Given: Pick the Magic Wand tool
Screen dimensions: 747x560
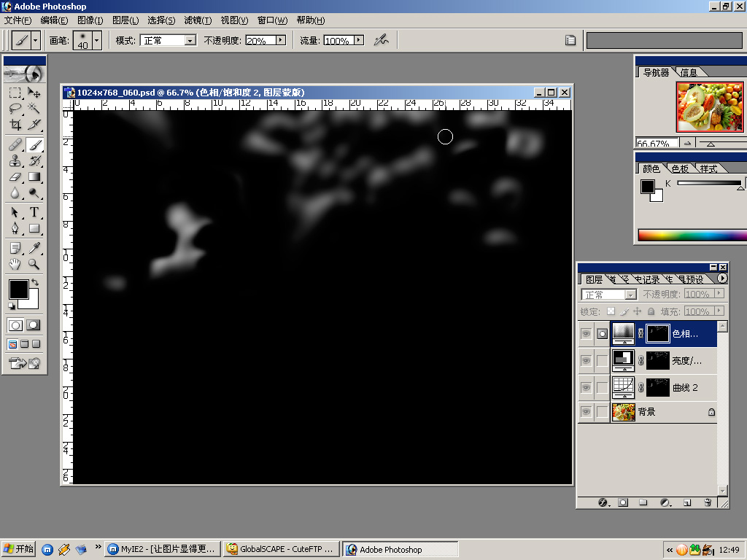Looking at the screenshot, I should [34, 109].
